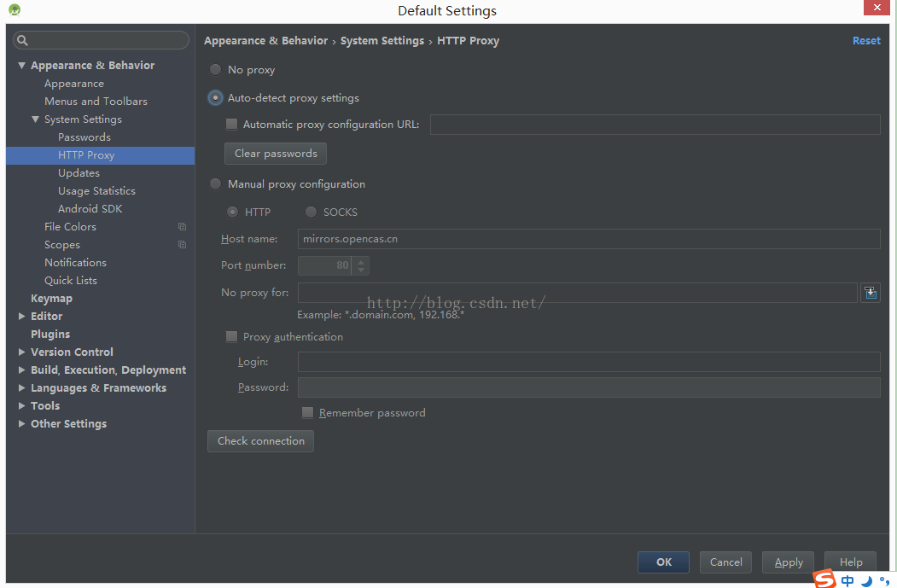Open Passwords settings page
The image size is (897, 588).
click(84, 137)
